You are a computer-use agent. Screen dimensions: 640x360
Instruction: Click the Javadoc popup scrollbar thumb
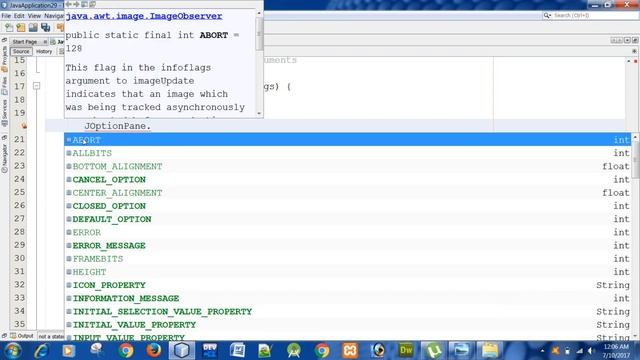tap(259, 34)
